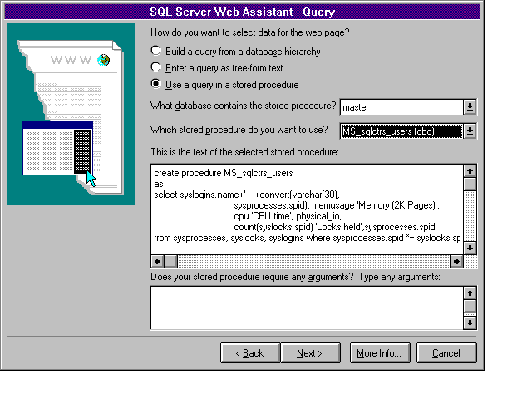The image size is (532, 399).
Task: Click the 'from sysprocesses, syslocks' line
Action: pos(307,239)
